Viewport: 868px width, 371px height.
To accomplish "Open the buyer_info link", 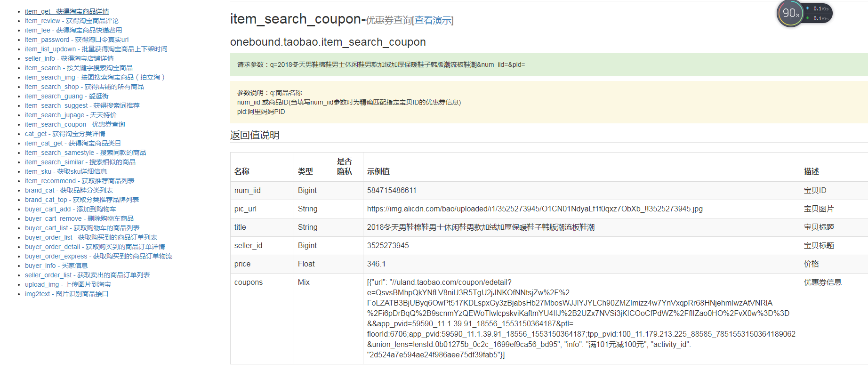I will 56,266.
